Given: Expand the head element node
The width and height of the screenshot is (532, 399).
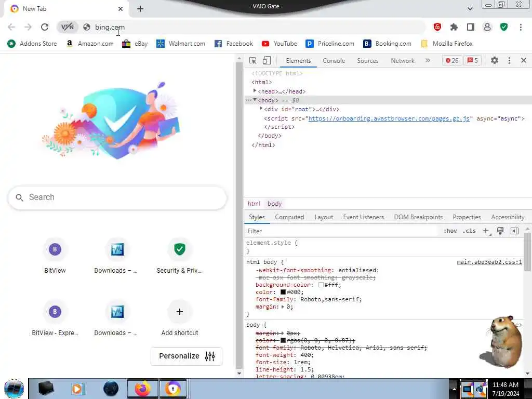Looking at the screenshot, I should pos(255,91).
